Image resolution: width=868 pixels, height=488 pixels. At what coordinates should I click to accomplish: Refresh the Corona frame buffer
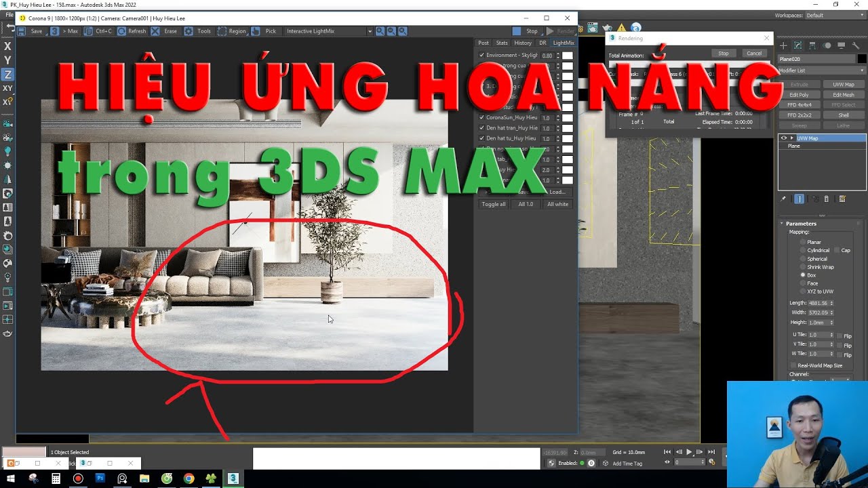point(121,31)
